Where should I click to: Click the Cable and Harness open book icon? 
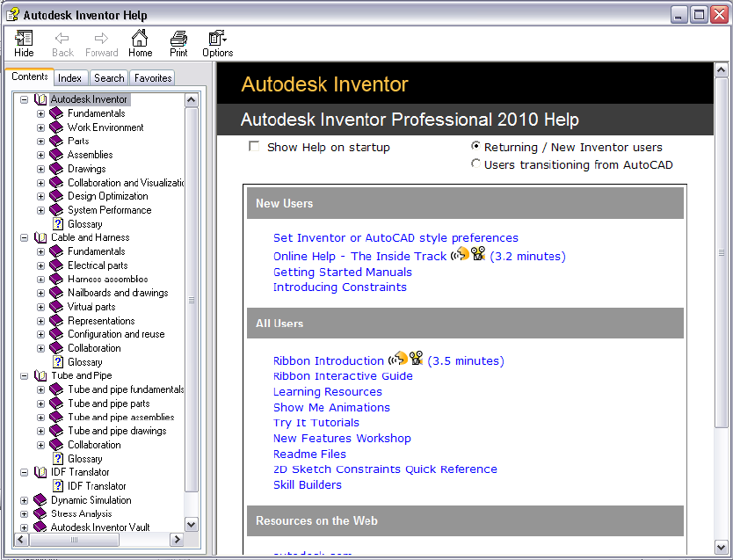[x=40, y=237]
